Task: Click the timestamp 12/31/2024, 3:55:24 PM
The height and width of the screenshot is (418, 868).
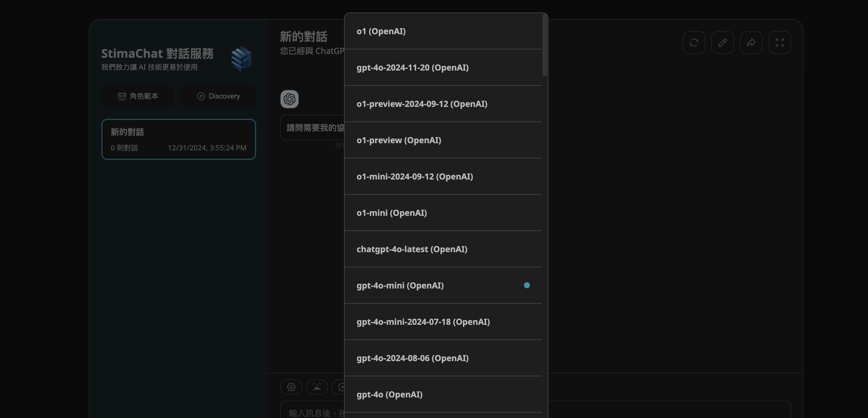Action: pyautogui.click(x=207, y=148)
